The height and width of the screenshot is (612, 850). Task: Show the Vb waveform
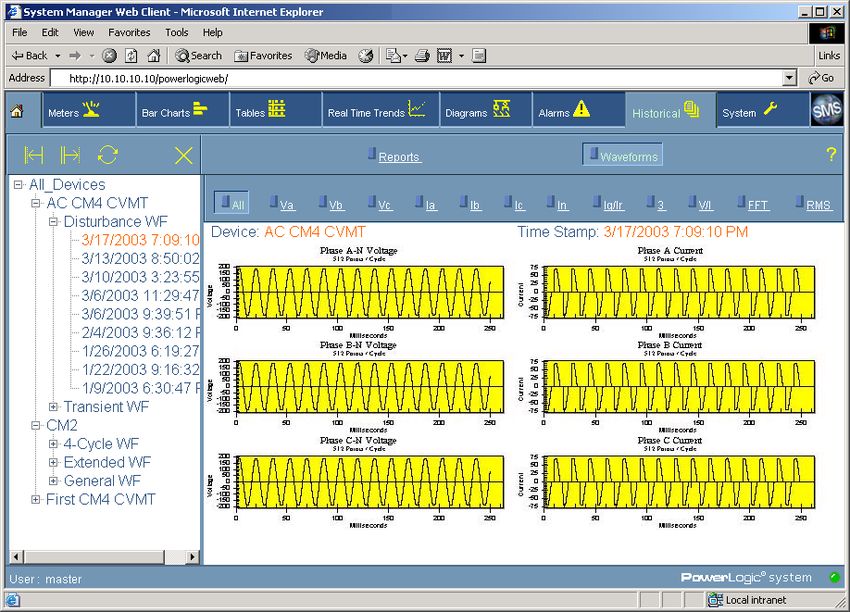(331, 204)
